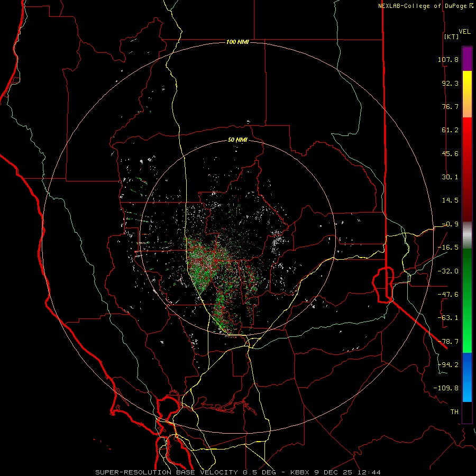Viewport: 476px width, 476px height.
Task: Click the 50 NMI range ring label
Action: 237,140
